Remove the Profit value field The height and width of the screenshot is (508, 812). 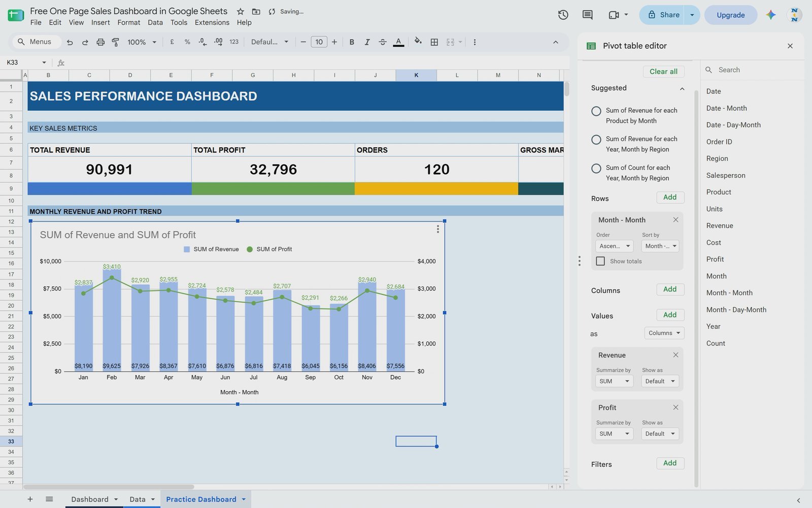click(675, 407)
